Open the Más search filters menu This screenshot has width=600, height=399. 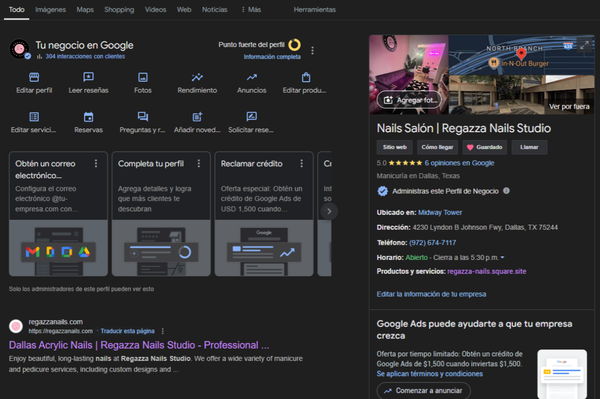251,10
